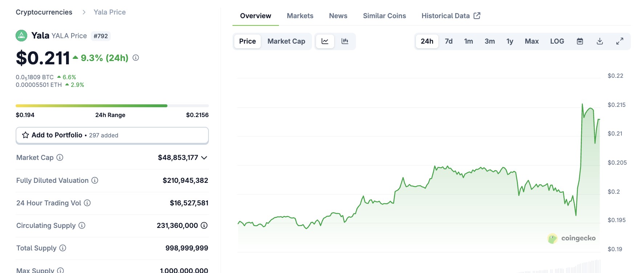
Task: Click Yala Price breadcrumb
Action: [x=110, y=12]
